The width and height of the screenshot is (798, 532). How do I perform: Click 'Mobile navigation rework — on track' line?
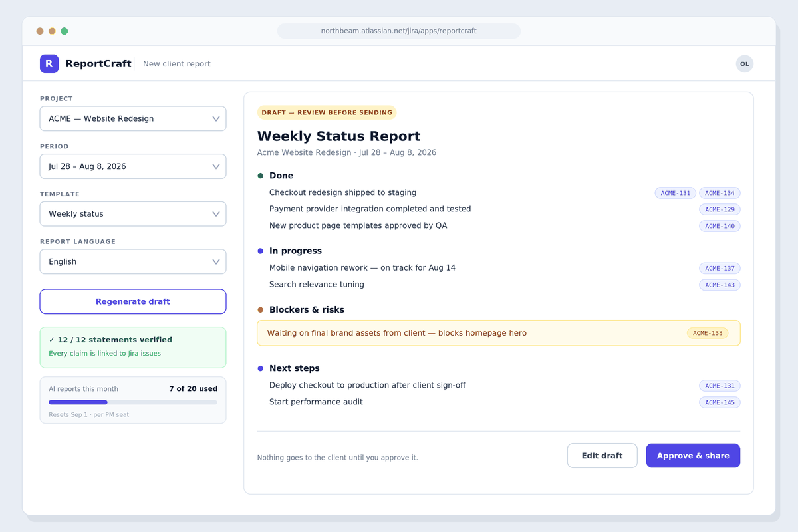coord(362,267)
